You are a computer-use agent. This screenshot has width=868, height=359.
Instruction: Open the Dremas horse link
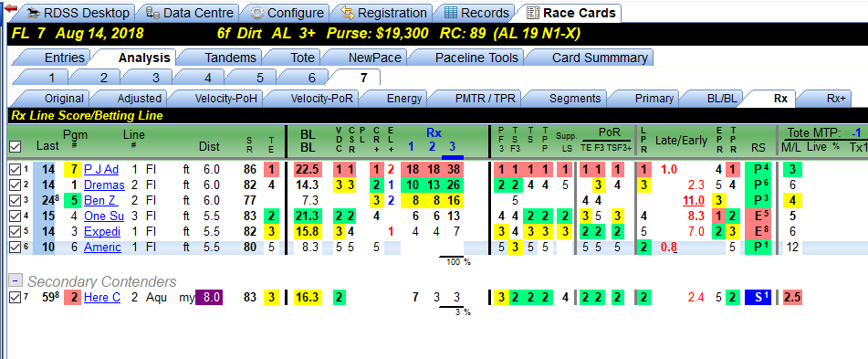(104, 185)
